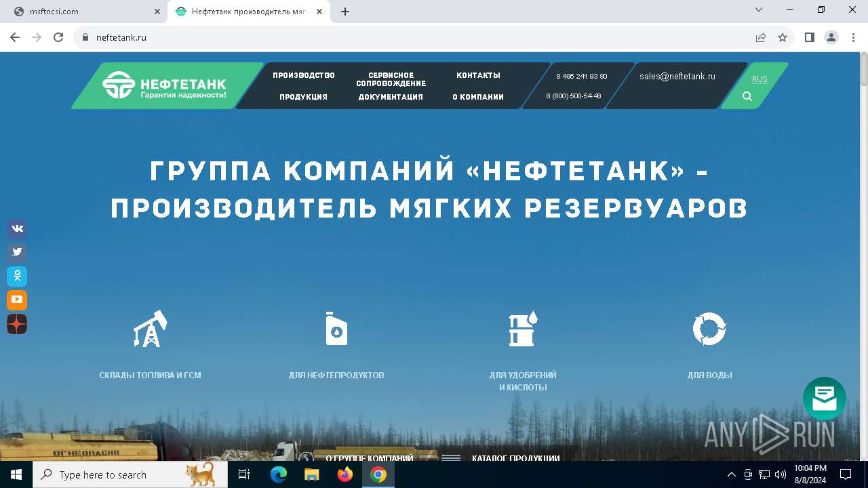868x488 pixels.
Task: Open КОНТАКТЫ menu item
Action: pyautogui.click(x=478, y=75)
